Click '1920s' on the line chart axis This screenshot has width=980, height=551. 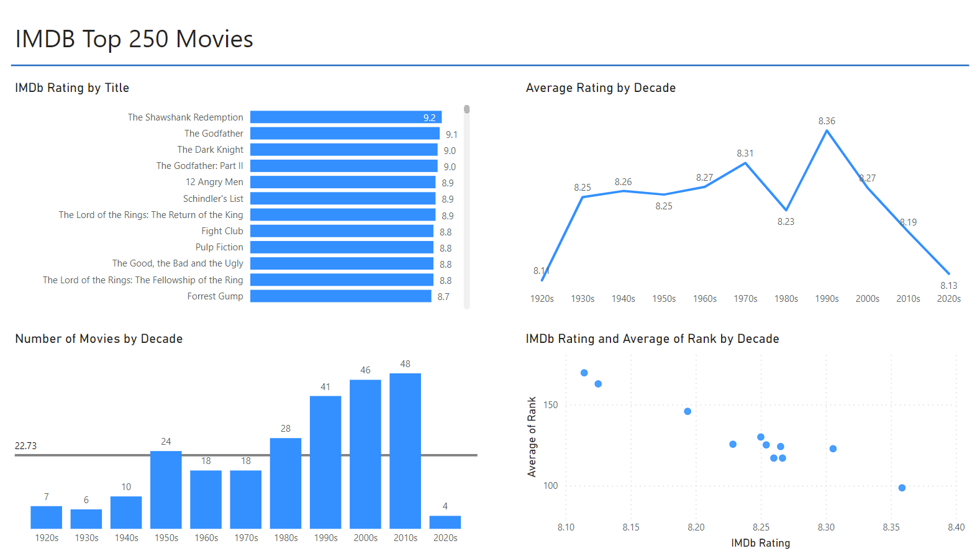542,299
